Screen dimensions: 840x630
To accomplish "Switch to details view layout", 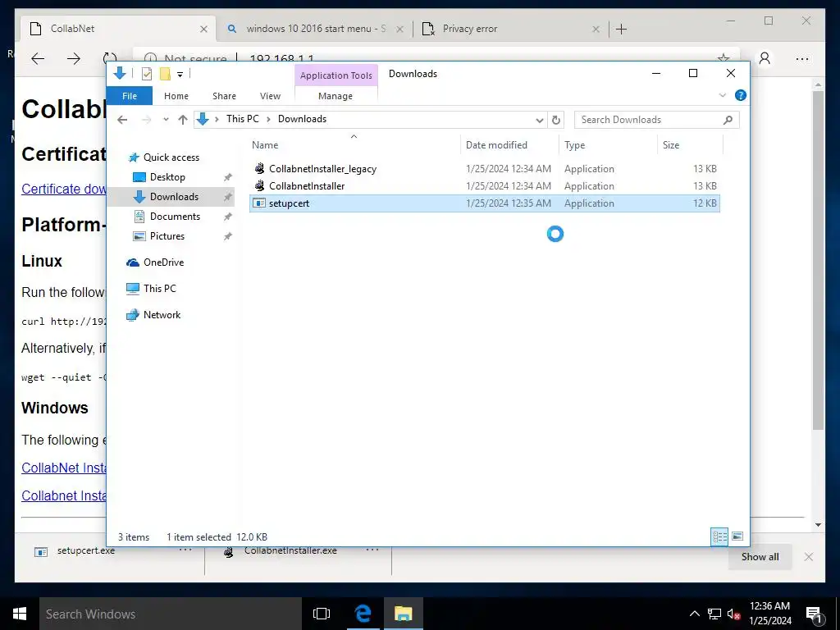I will [719, 536].
